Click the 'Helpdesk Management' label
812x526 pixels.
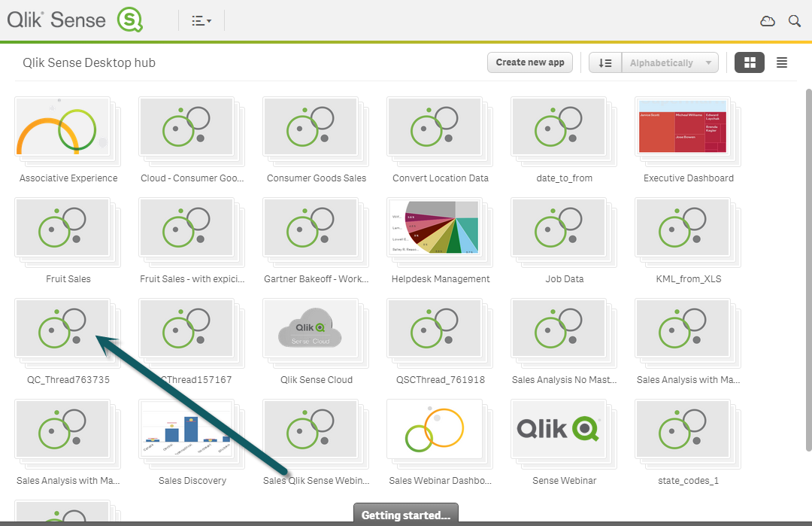440,279
